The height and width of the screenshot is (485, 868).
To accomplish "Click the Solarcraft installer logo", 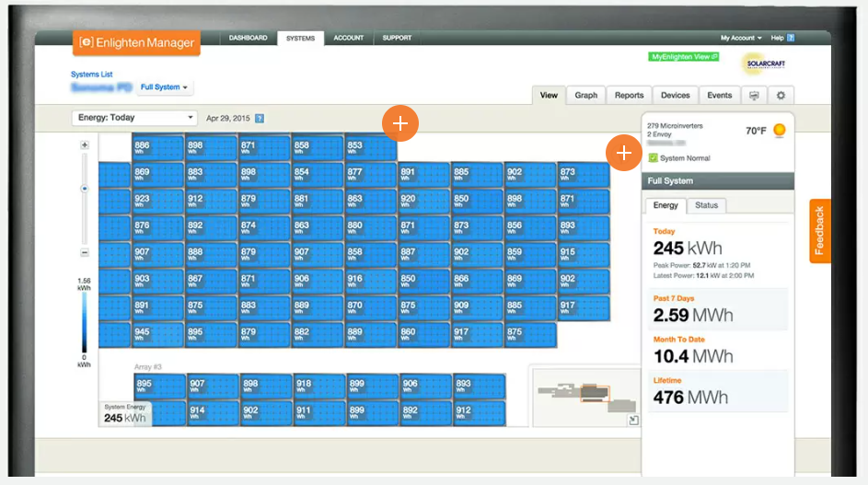I will 766,64.
